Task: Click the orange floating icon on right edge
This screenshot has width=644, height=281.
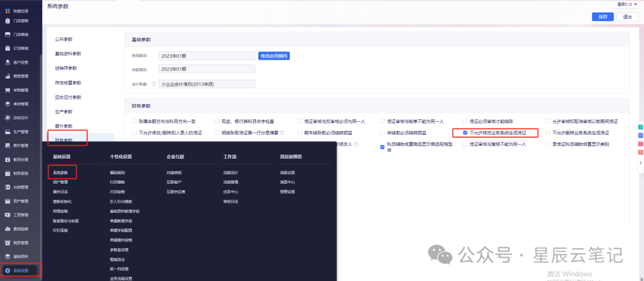Action: tap(640, 152)
